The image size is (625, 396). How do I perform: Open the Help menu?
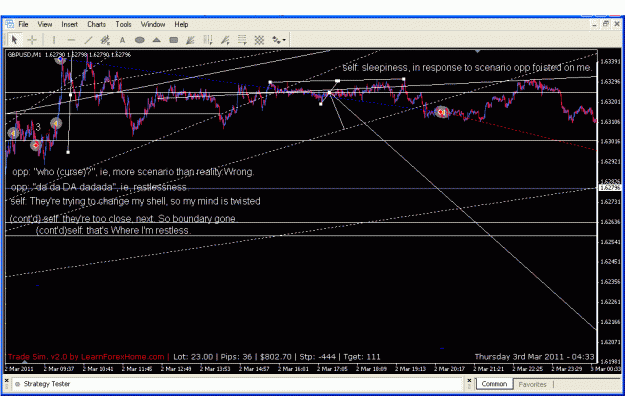pos(181,24)
